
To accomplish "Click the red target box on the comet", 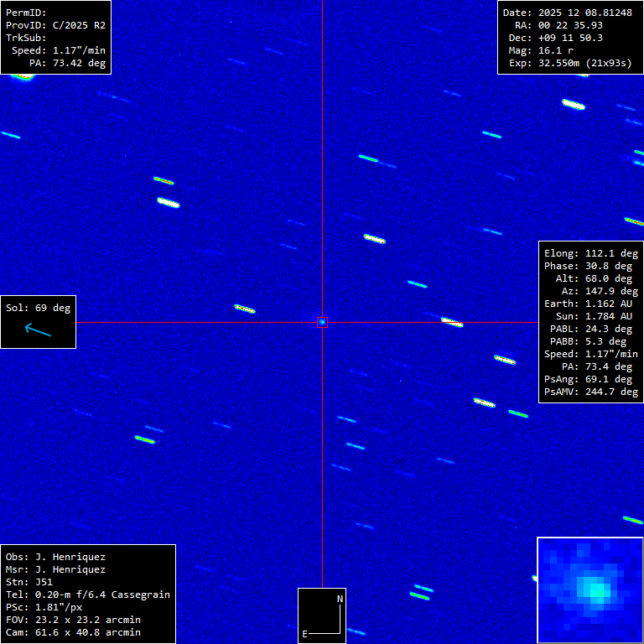I will click(x=322, y=322).
